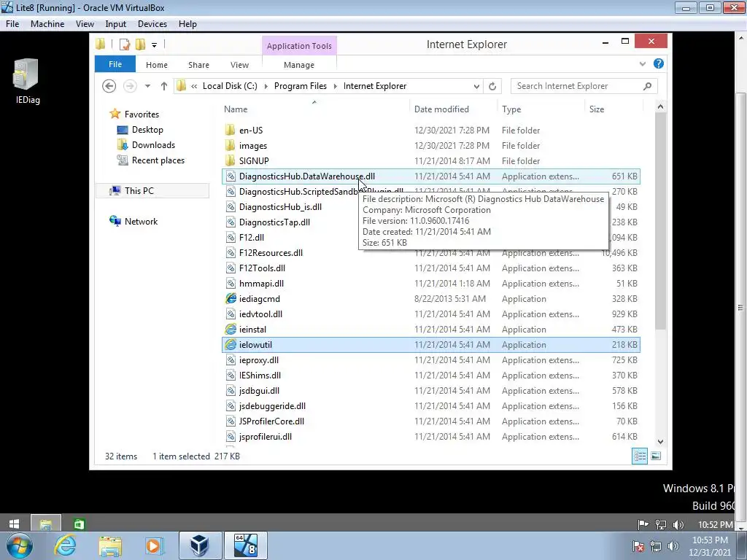The width and height of the screenshot is (747, 560).
Task: Select the SIGNUP folder
Action: click(430, 161)
